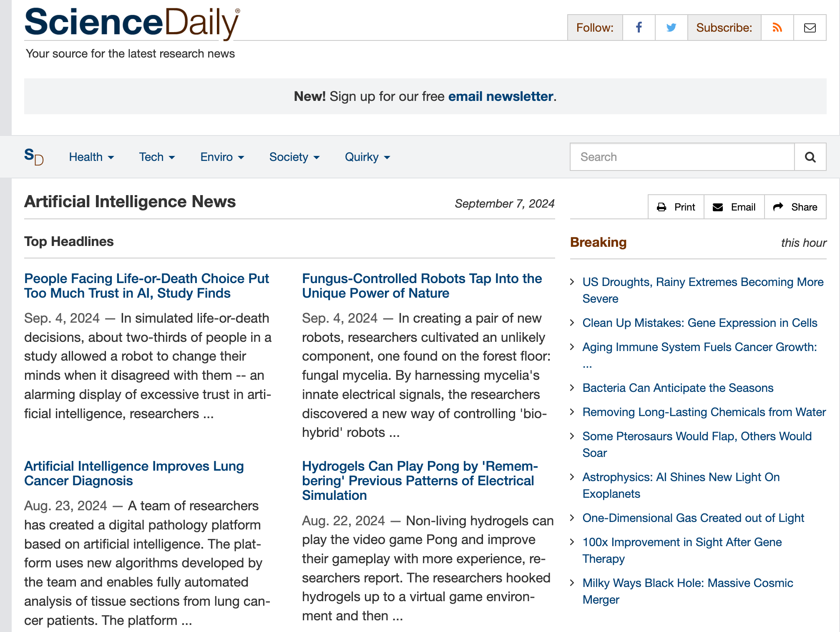Click the 'Artificial Intelligence News' page title
This screenshot has width=840, height=632.
[130, 202]
